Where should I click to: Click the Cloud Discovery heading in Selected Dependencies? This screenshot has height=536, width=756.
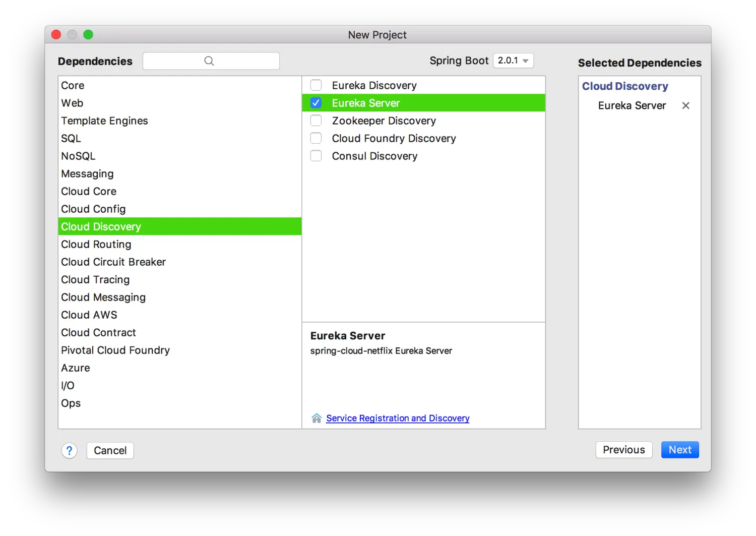(x=625, y=86)
